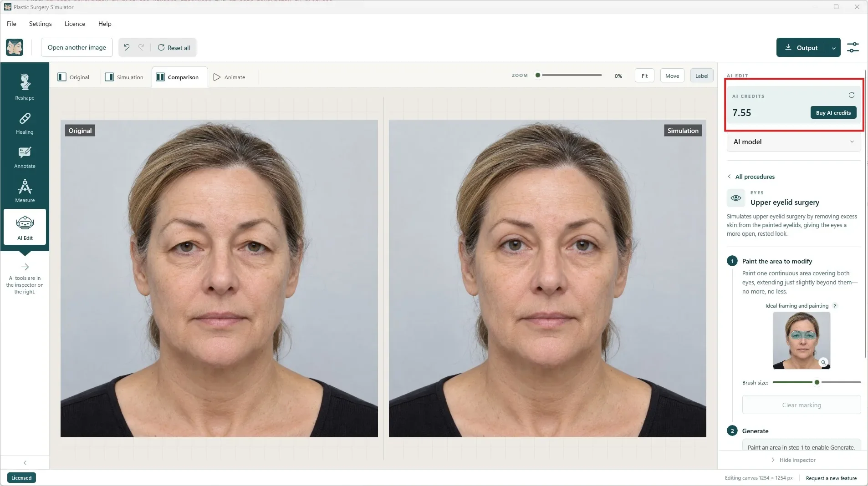Expand the AI model dropdown

[x=793, y=142]
